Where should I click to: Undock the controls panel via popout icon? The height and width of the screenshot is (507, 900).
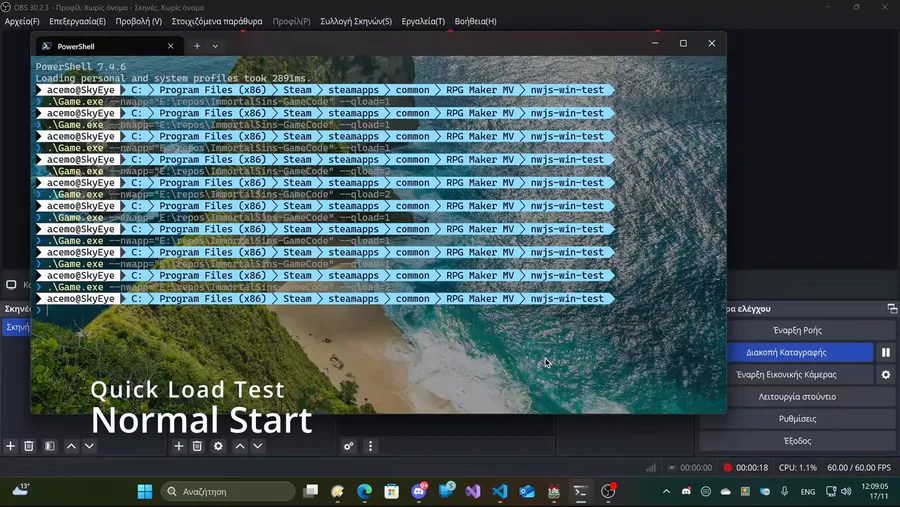(892, 309)
